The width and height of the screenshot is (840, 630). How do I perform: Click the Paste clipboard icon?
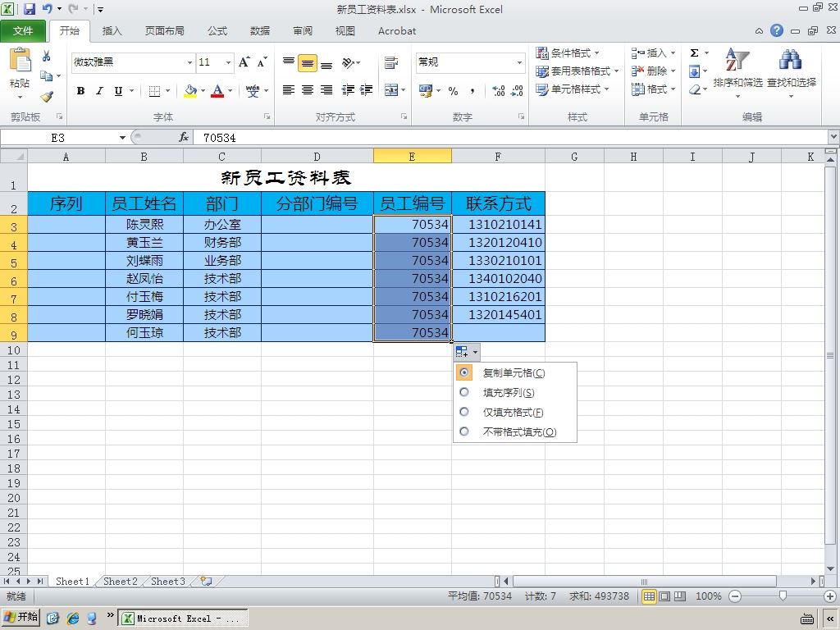tap(20, 60)
